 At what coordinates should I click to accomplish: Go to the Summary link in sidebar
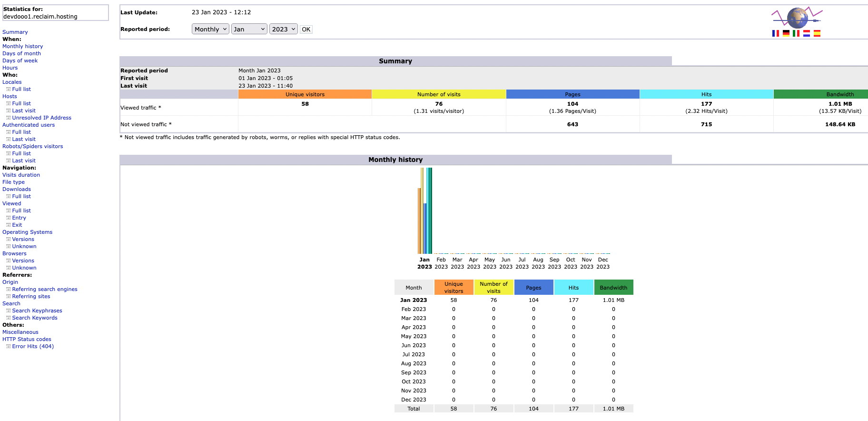point(15,32)
